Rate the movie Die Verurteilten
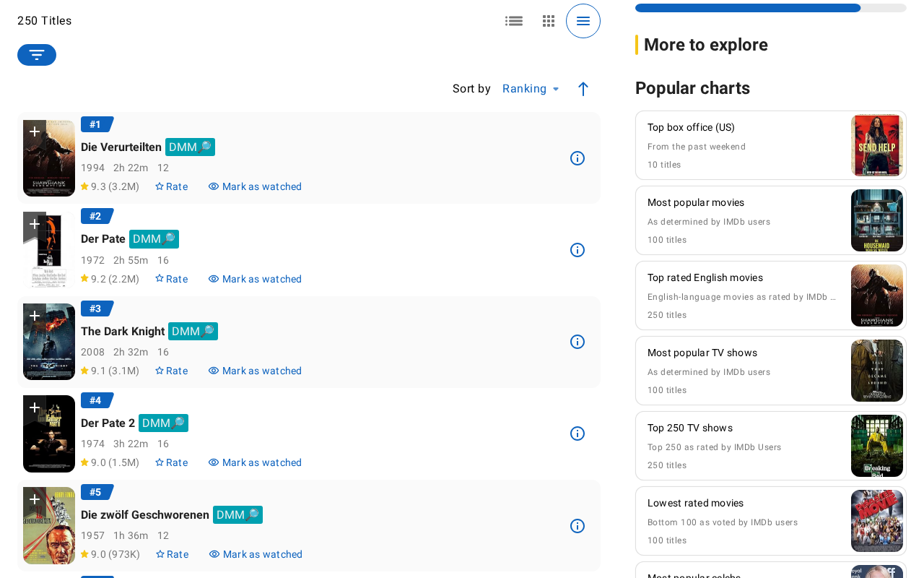This screenshot has height=578, width=924. (171, 186)
